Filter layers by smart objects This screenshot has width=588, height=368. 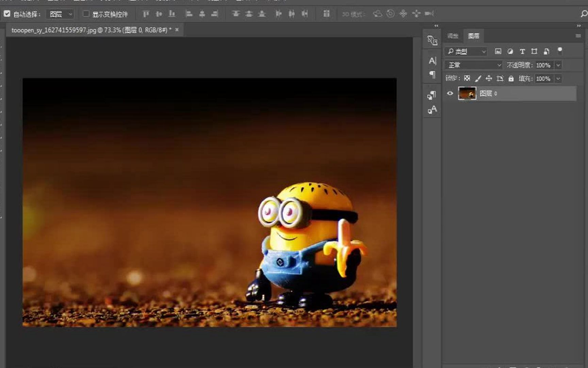[546, 51]
